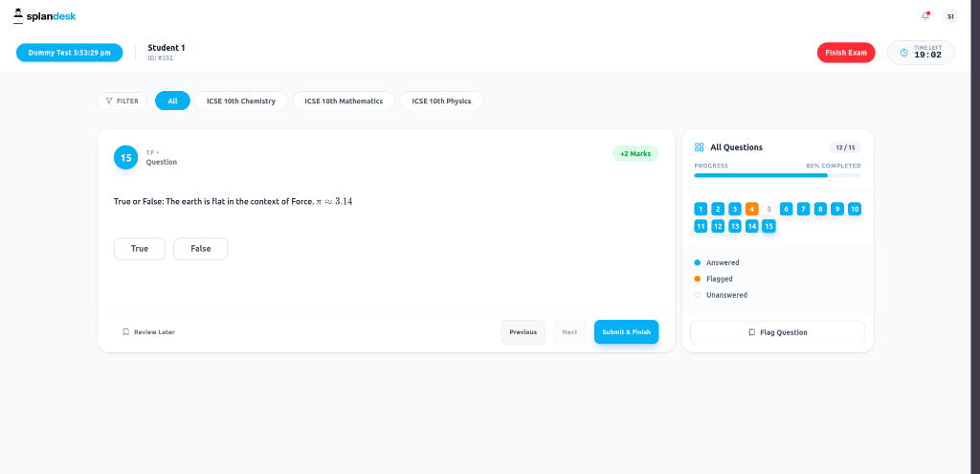Image resolution: width=980 pixels, height=474 pixels.
Task: Click the red Finish Exam button
Action: (x=846, y=53)
